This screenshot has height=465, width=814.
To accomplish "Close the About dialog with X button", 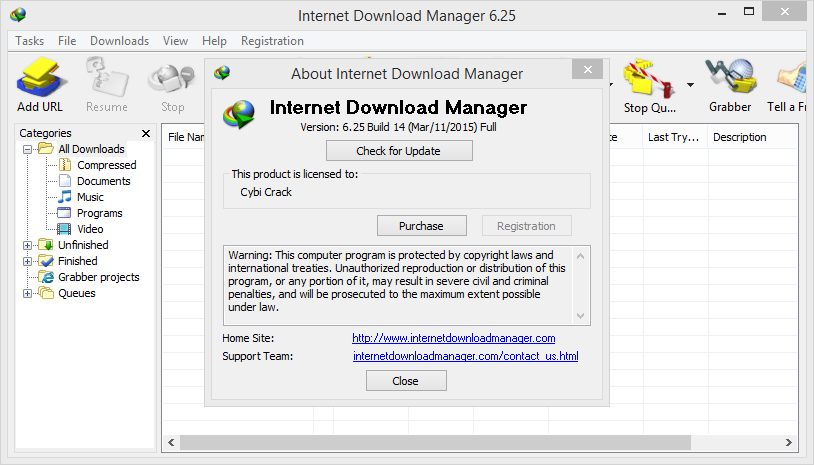I will pyautogui.click(x=587, y=70).
